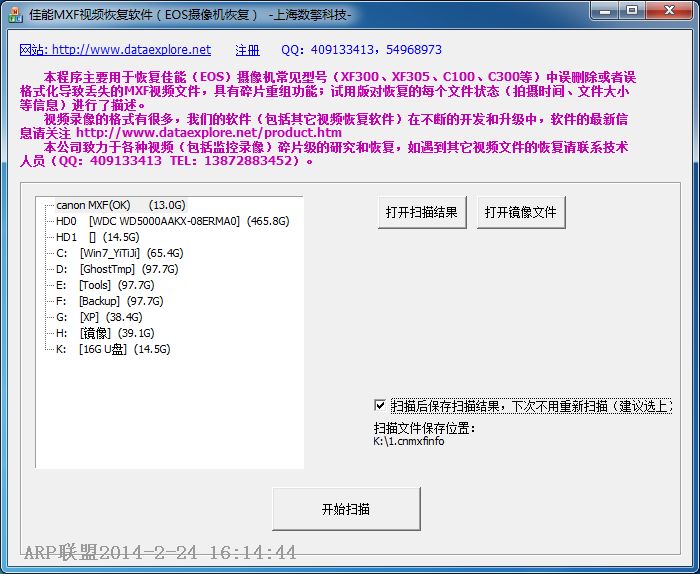The height and width of the screenshot is (574, 700).
Task: Select HD1 14.5G disk entry
Action: coord(97,237)
